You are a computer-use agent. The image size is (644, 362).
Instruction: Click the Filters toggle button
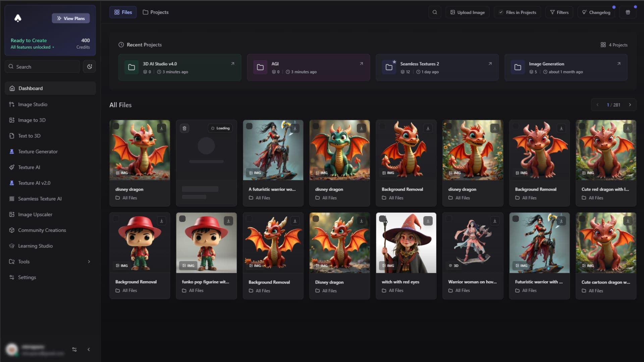[559, 12]
